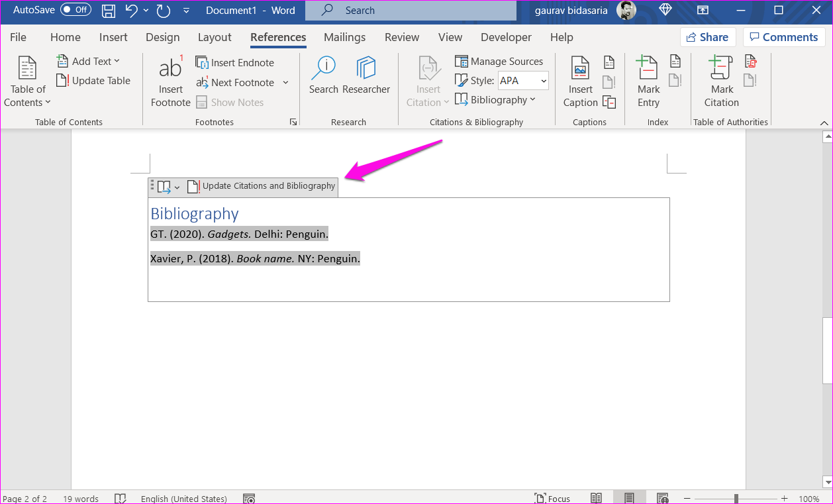Switch to the Insert tab

pyautogui.click(x=113, y=37)
